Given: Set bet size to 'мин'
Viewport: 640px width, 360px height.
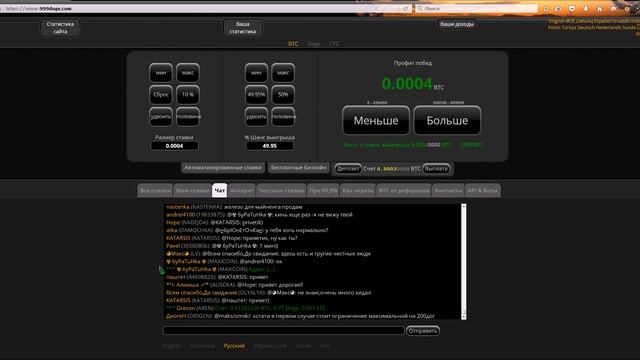Looking at the screenshot, I should (161, 73).
